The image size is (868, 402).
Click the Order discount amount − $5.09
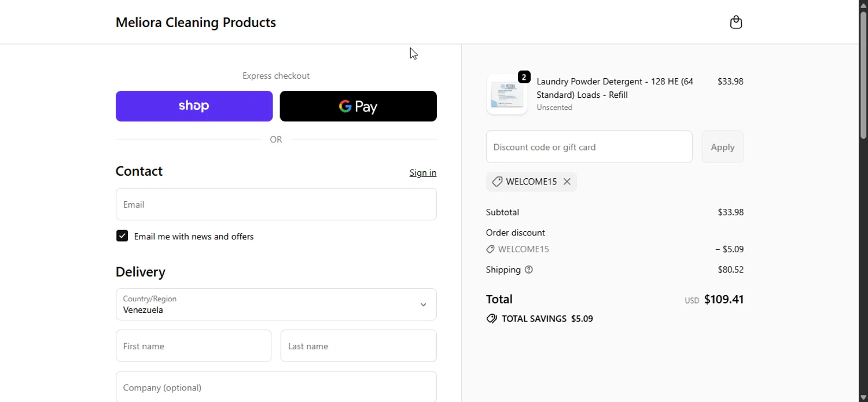tap(729, 249)
